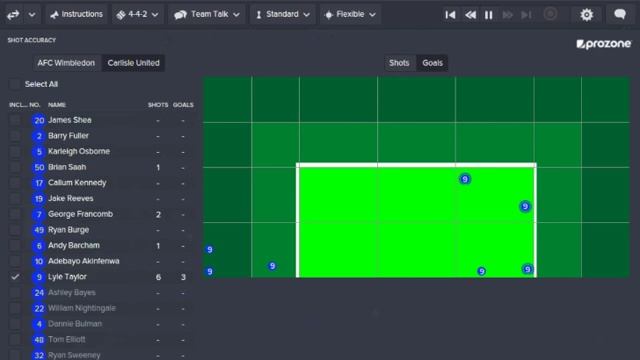This screenshot has width=640, height=360.
Task: Select shot marker beside right goalpost midway
Action: pyautogui.click(x=525, y=207)
